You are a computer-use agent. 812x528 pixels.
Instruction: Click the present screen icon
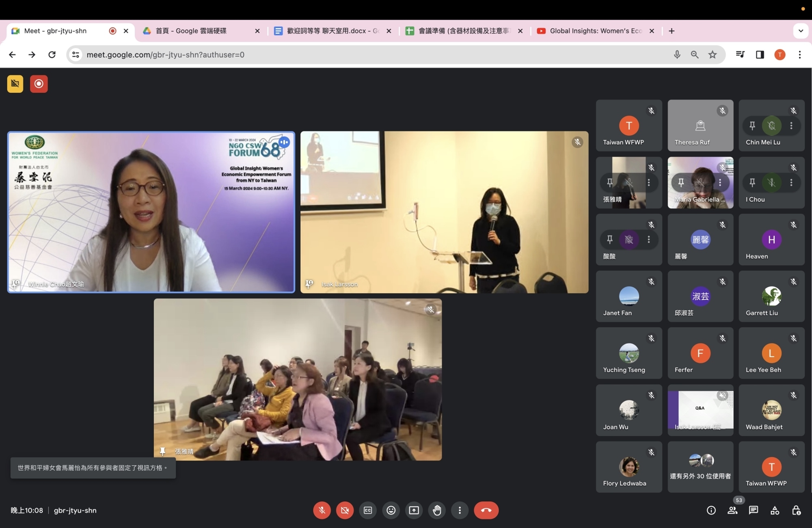pos(414,510)
